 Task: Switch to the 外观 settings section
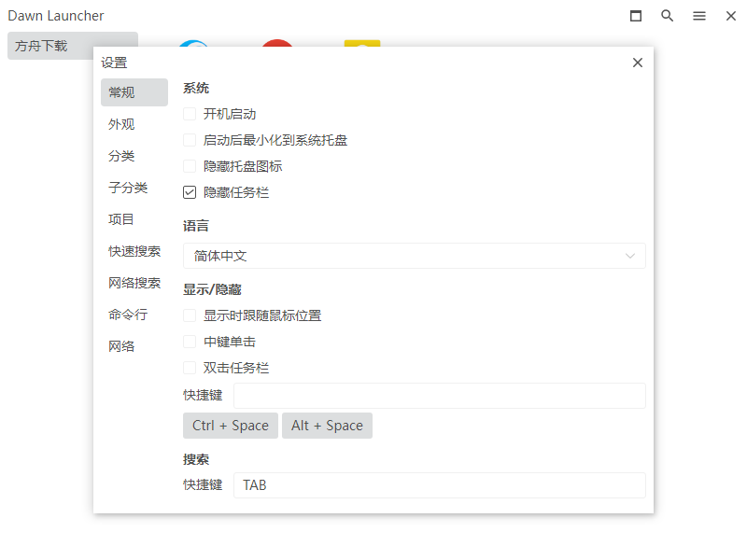(x=121, y=124)
